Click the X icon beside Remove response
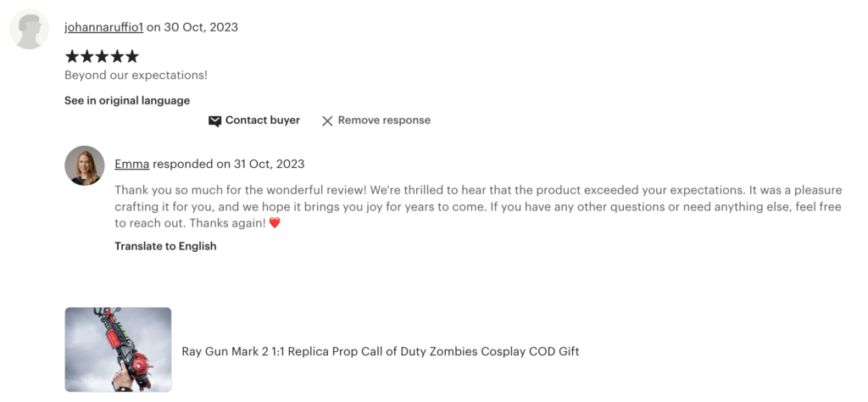This screenshot has width=868, height=402. coord(327,120)
